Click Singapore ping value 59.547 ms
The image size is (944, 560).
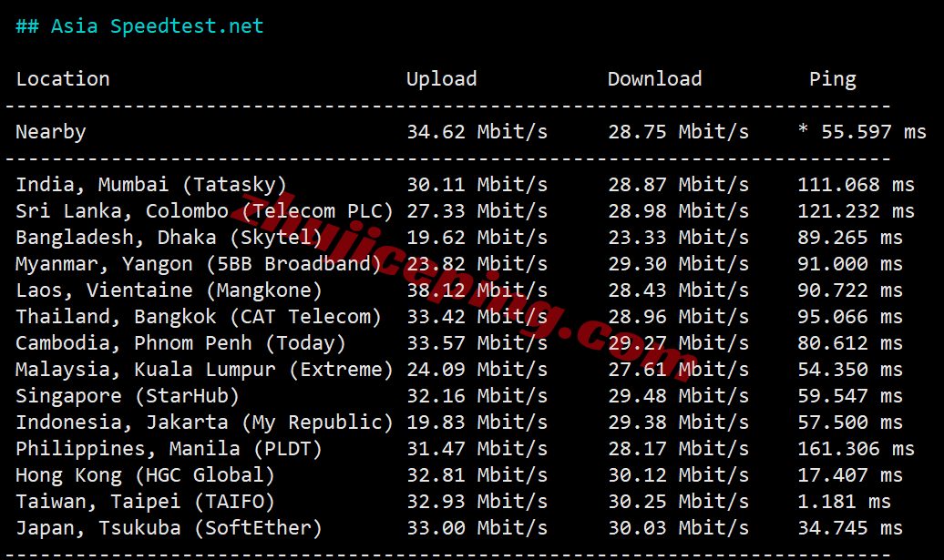tap(850, 396)
